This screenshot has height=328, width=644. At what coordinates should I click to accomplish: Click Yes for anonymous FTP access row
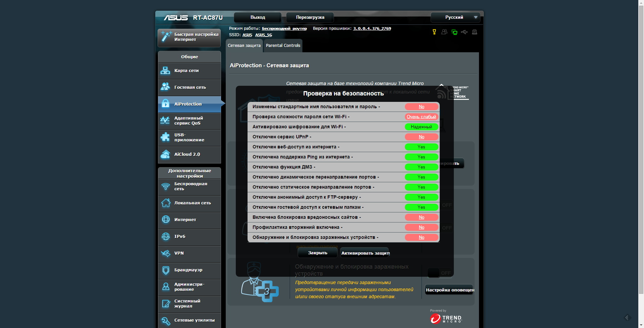[x=422, y=197]
